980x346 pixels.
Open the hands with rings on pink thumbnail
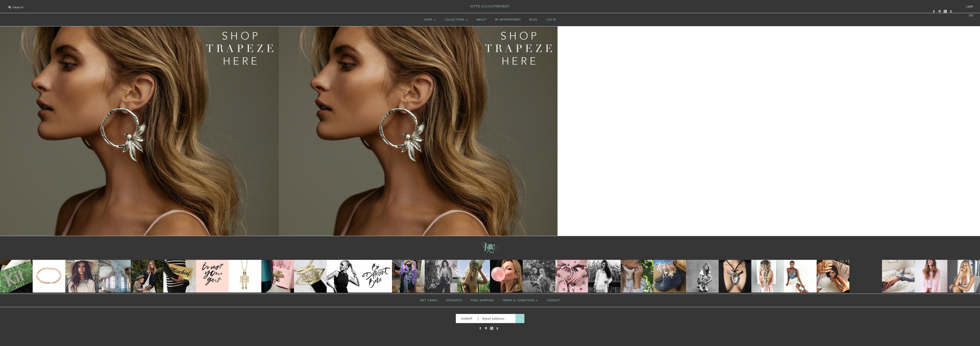click(571, 276)
